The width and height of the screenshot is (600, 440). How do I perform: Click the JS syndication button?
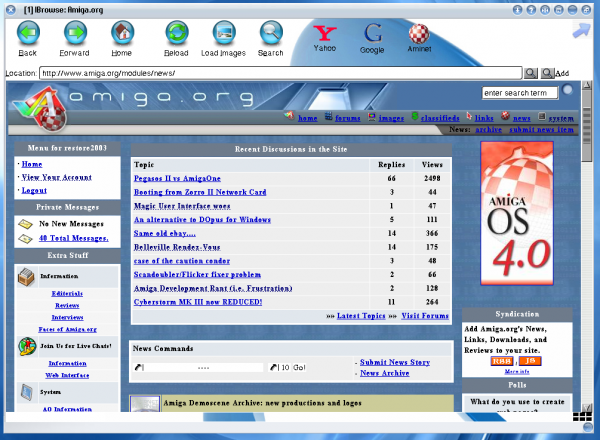[530, 361]
